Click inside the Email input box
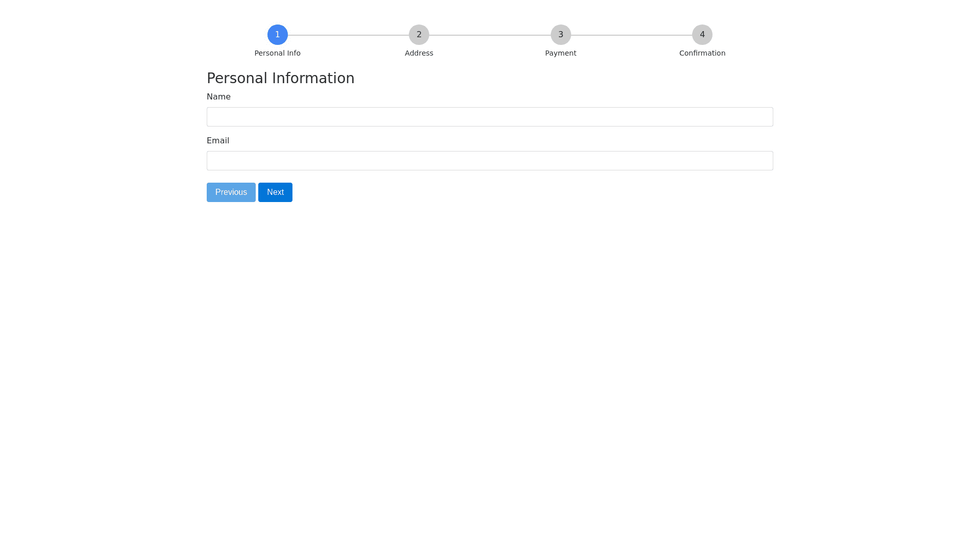Image resolution: width=980 pixels, height=551 pixels. (x=489, y=161)
